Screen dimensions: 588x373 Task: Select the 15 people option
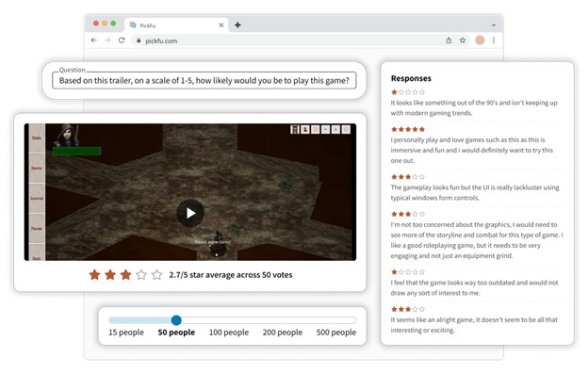point(126,332)
